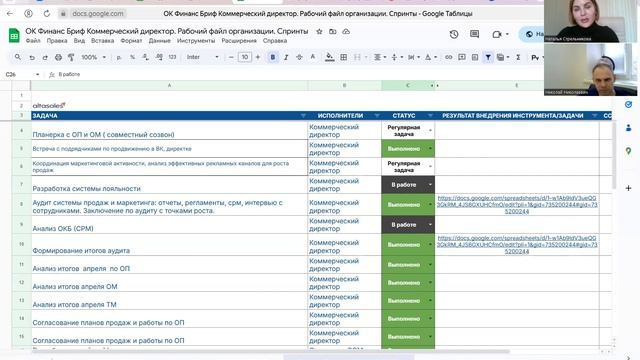View cloud save status icon
The image size is (640, 360).
[x=346, y=31]
